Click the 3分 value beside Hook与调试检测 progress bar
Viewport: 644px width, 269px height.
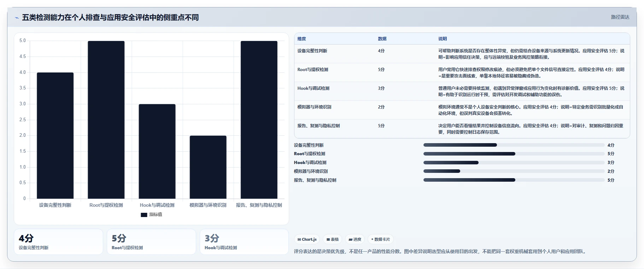611,163
